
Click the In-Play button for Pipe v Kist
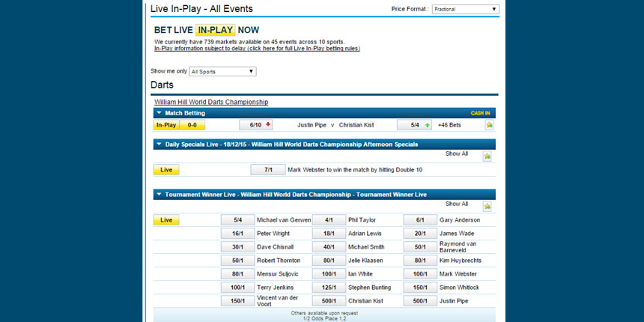[166, 125]
